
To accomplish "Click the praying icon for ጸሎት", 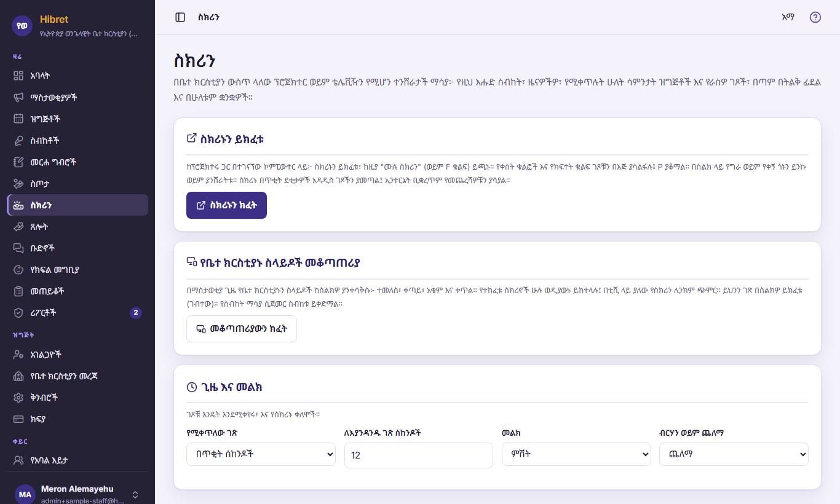I will click(x=18, y=226).
